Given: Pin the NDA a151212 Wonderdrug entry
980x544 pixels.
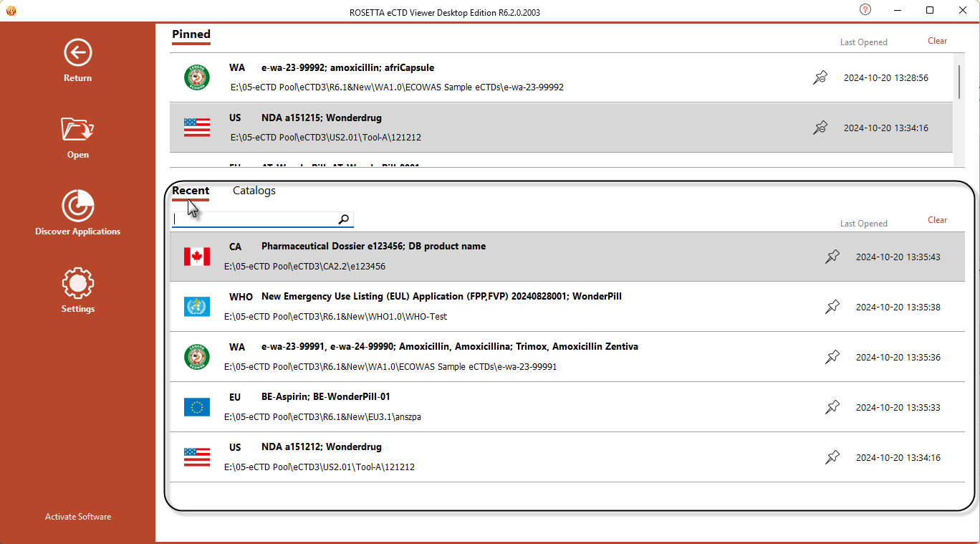Looking at the screenshot, I should (832, 457).
